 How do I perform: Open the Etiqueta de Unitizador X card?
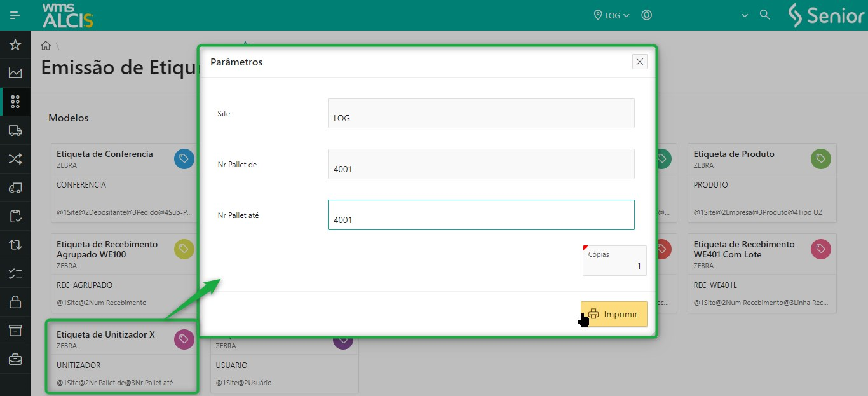(x=125, y=358)
